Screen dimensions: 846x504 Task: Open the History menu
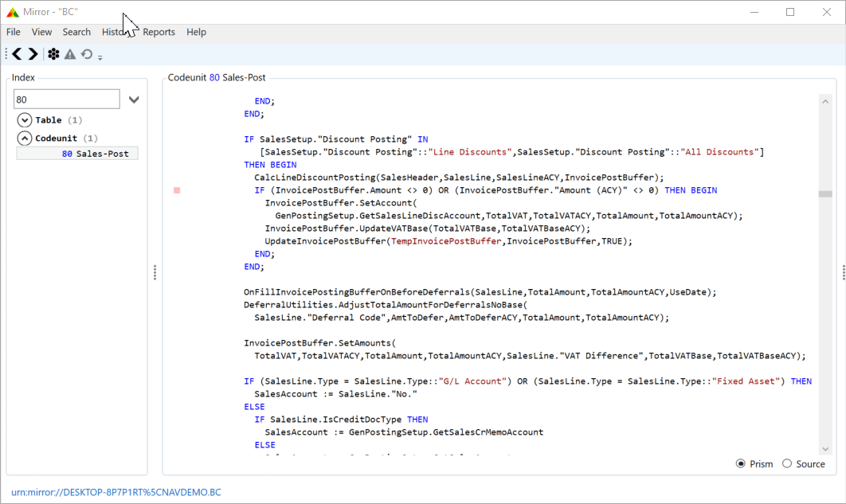click(x=116, y=32)
